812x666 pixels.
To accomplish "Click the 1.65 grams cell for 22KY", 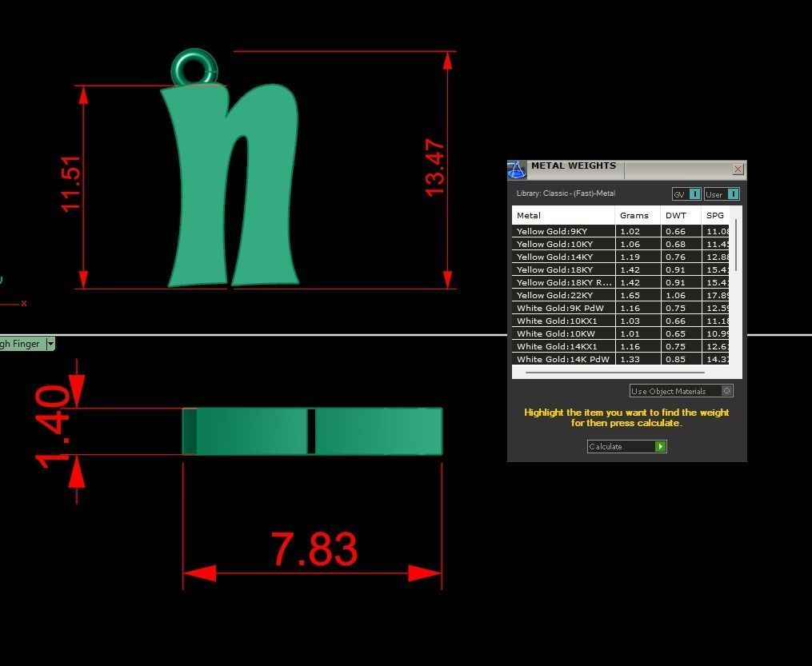I will [638, 295].
